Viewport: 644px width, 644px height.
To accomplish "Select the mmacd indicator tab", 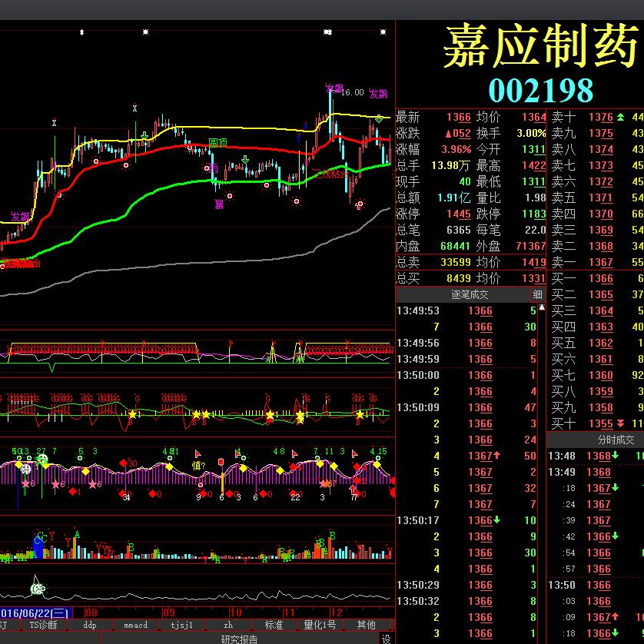I will (x=135, y=625).
